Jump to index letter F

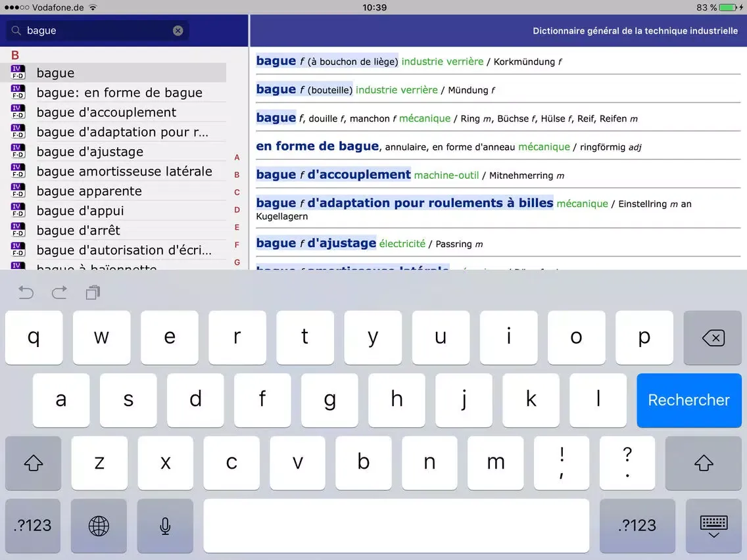pos(237,245)
